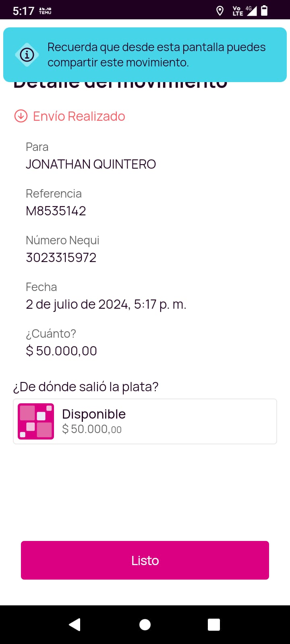The width and height of the screenshot is (290, 644).
Task: Open recent apps with square button
Action: (213, 625)
